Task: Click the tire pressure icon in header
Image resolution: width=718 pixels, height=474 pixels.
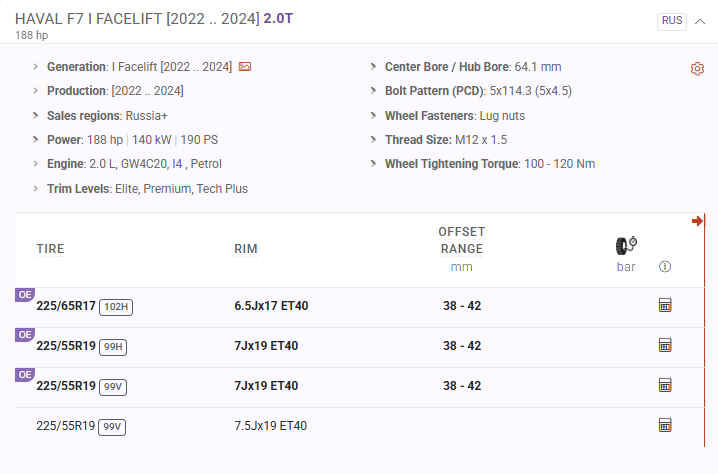Action: 626,246
